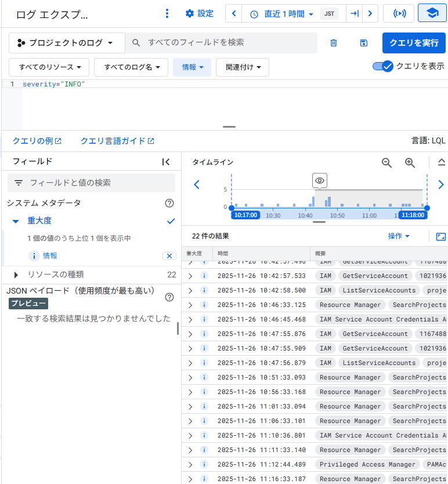Grab the query editor resize handle
This screenshot has height=484, width=448.
(229, 127)
